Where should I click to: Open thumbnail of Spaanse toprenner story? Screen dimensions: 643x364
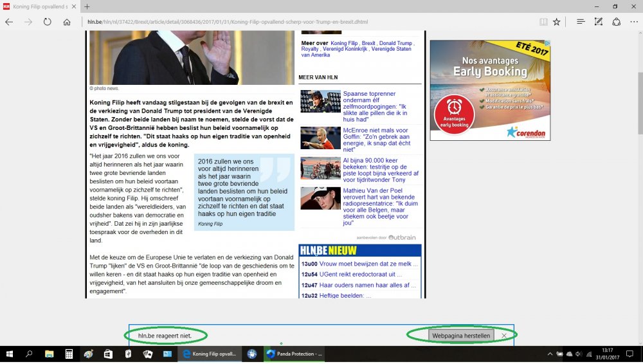coord(320,102)
